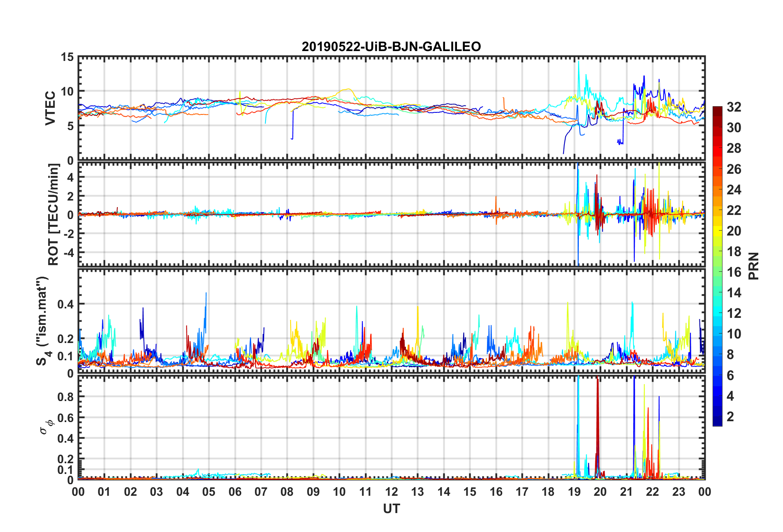This screenshot has width=783, height=532.
Task: Click x-axis tick label 19
Action: pos(574,492)
